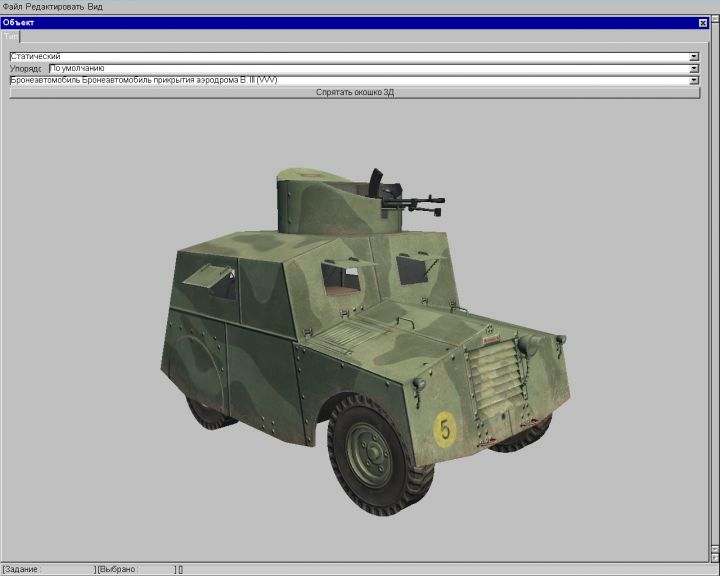Click the green camouflaged turret

(320, 205)
